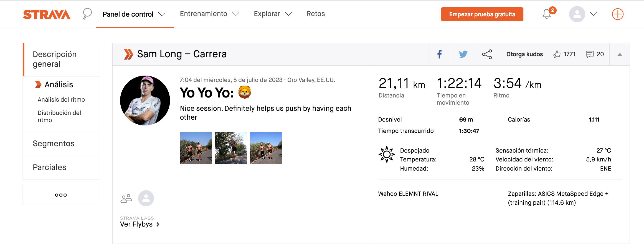Click the Strava logo
This screenshot has width=644, height=252.
pos(47,14)
